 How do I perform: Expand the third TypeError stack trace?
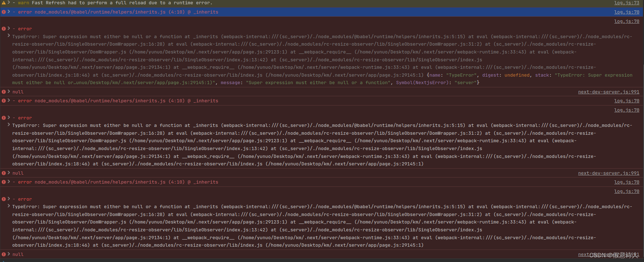tap(9, 206)
